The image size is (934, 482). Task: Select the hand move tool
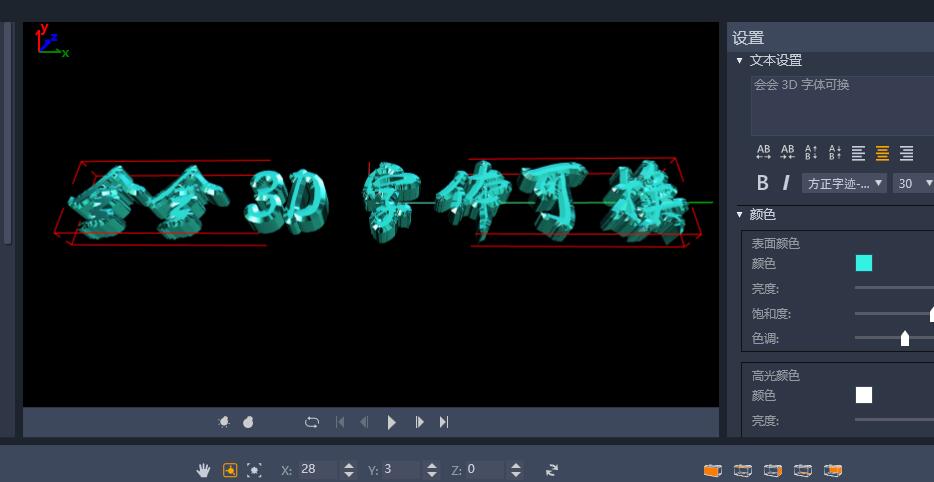[x=204, y=470]
